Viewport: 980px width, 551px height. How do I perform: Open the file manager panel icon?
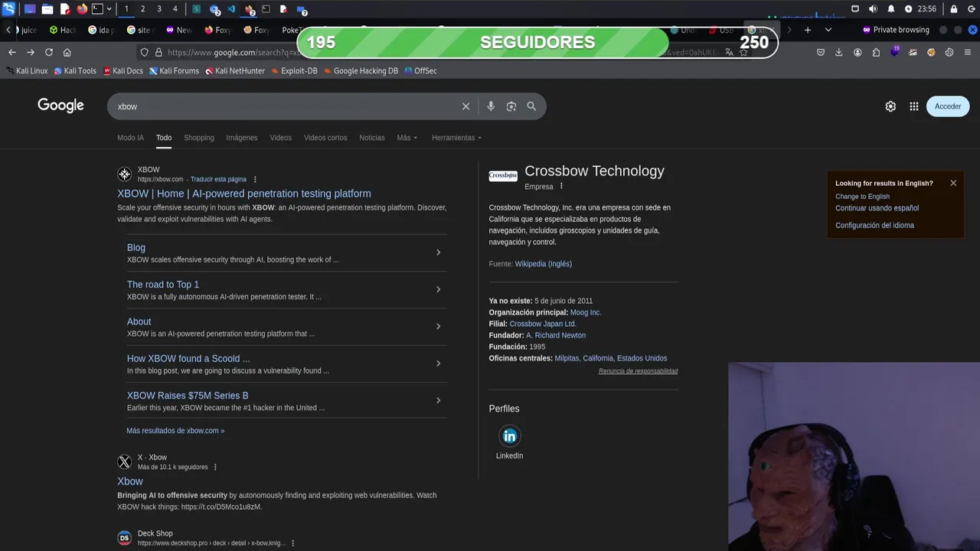click(x=47, y=9)
